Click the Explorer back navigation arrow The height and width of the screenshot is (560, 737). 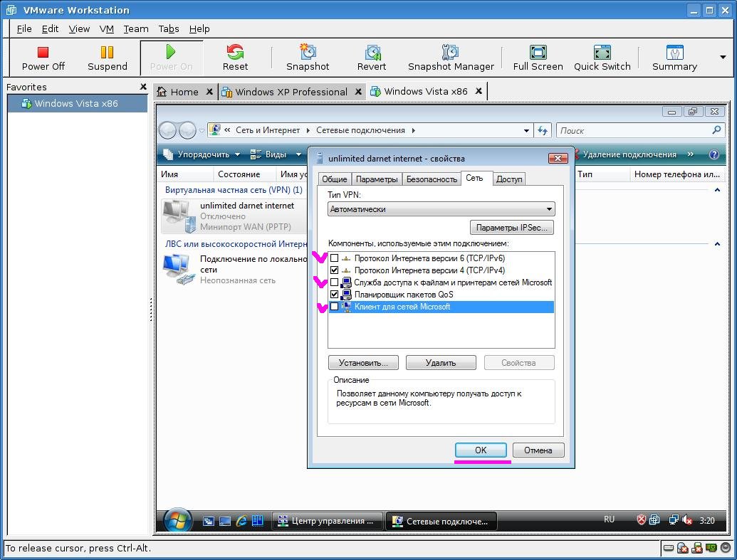168,130
